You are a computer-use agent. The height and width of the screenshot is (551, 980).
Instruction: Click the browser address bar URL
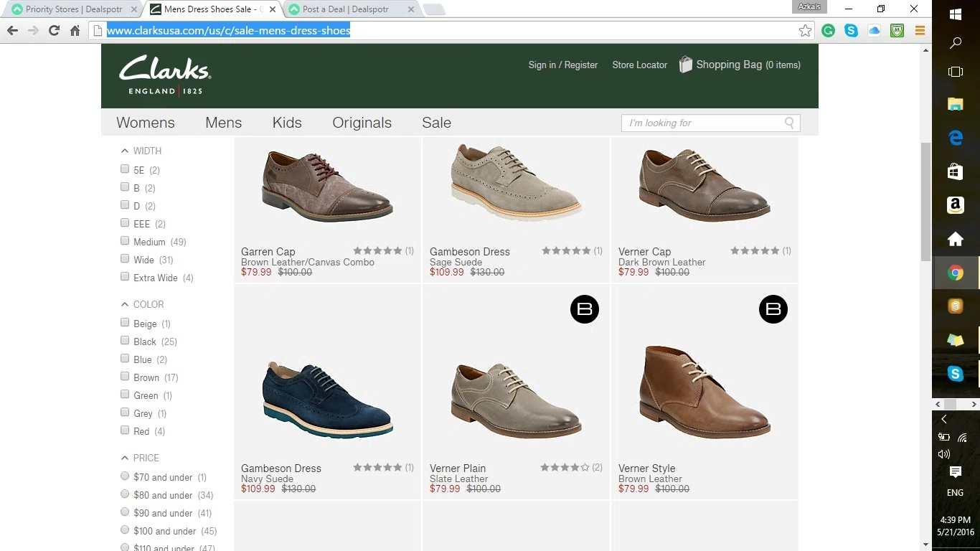229,31
